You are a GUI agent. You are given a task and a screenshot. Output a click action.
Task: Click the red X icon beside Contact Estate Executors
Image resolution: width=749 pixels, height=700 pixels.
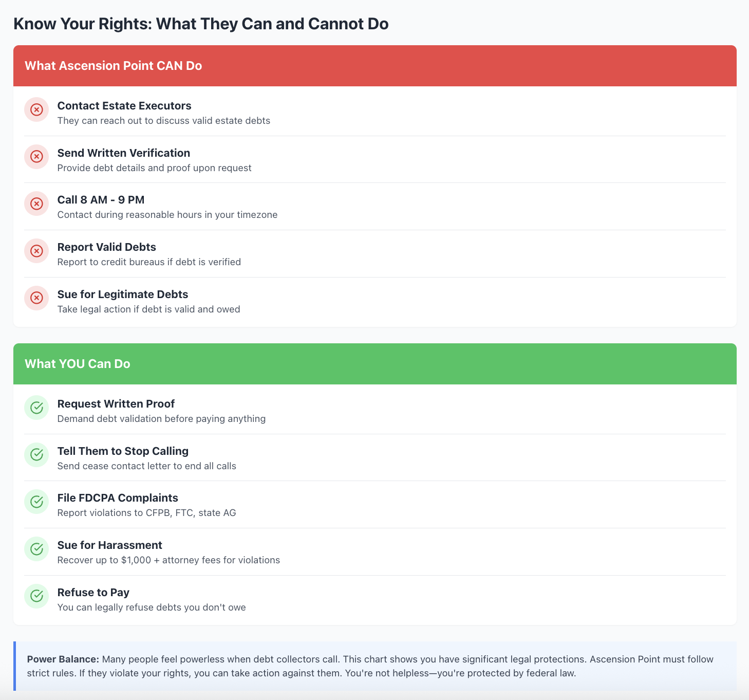(36, 109)
